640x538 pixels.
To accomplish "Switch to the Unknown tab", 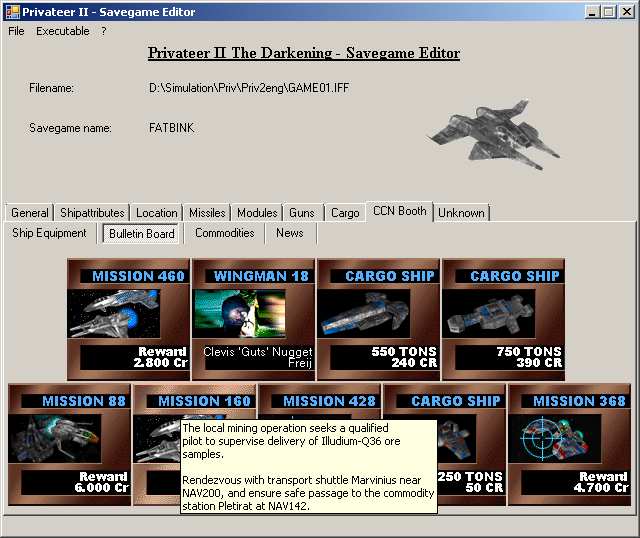I will (461, 213).
